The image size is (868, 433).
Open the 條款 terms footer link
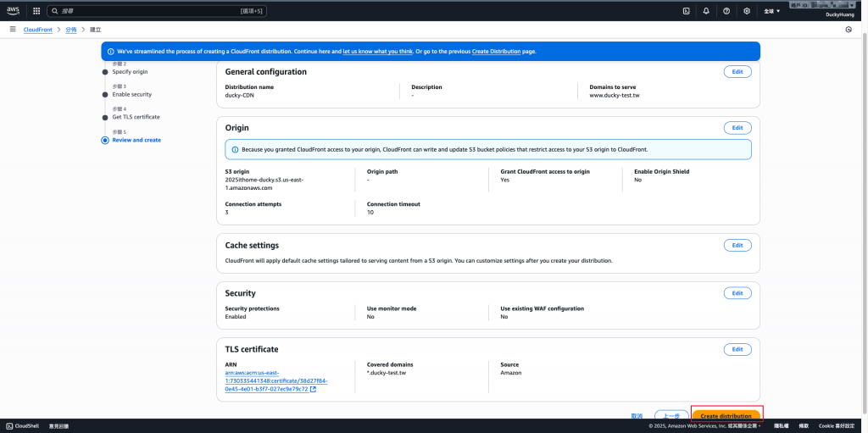pyautogui.click(x=804, y=426)
